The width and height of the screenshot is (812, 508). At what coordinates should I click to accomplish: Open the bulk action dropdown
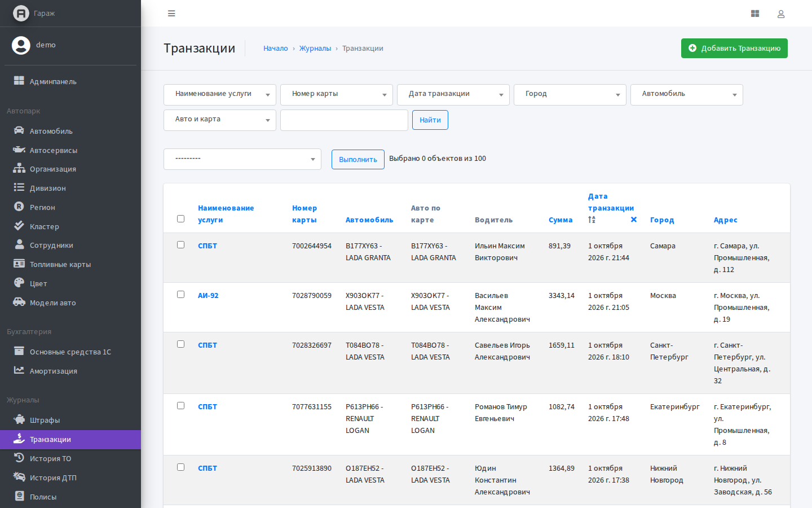click(242, 159)
